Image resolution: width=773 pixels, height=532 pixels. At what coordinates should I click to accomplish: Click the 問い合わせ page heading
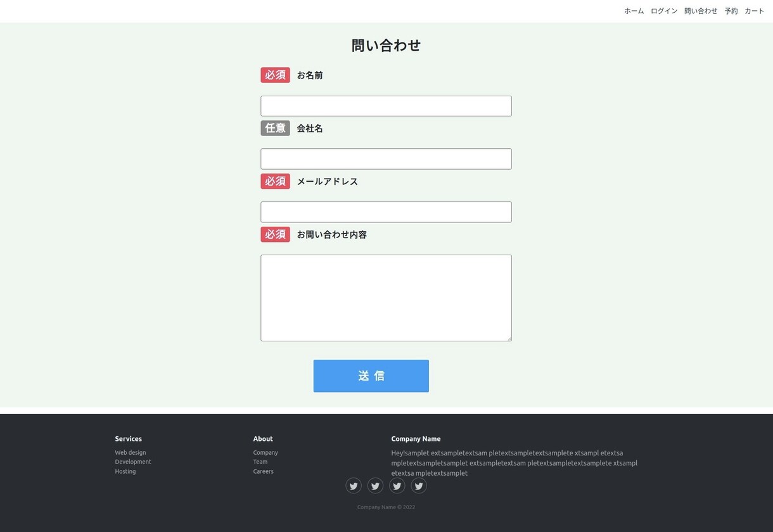tap(386, 46)
